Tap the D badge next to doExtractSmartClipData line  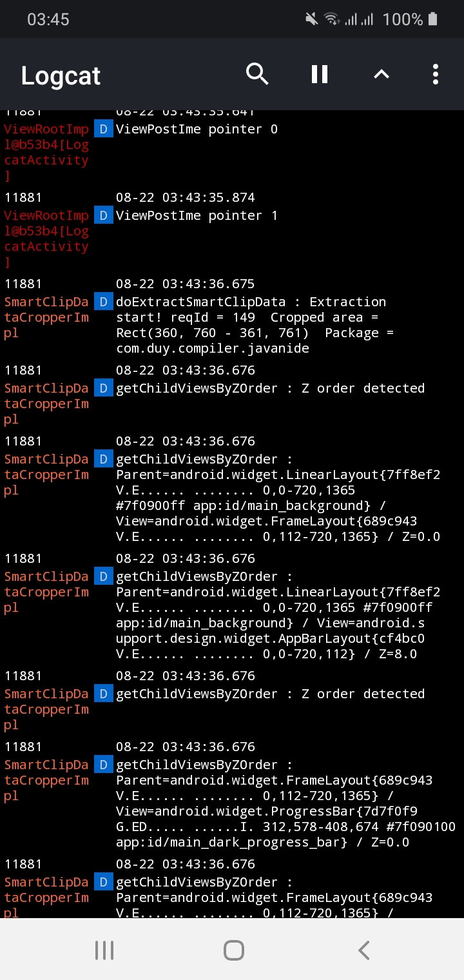pyautogui.click(x=103, y=302)
